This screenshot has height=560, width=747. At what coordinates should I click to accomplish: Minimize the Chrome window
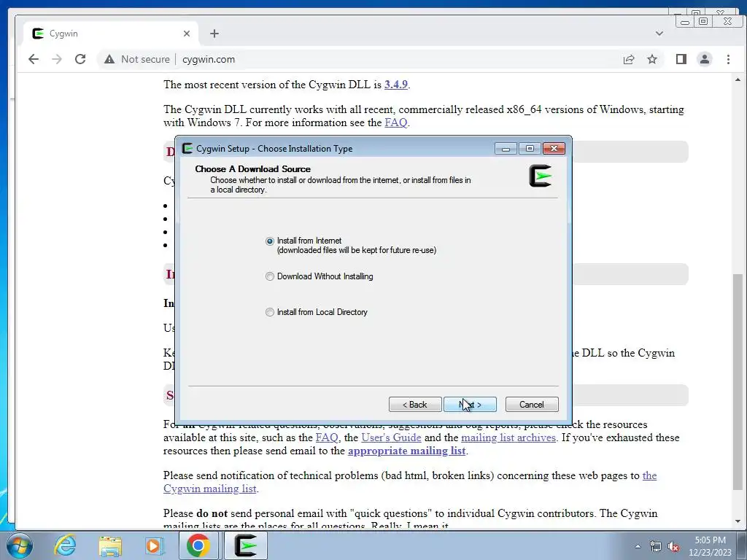tap(685, 21)
